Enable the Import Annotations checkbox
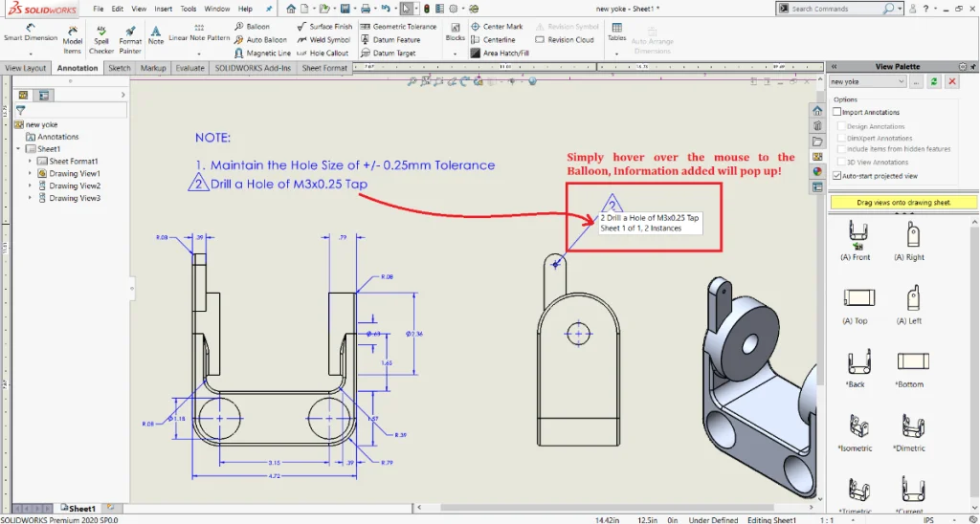Image resolution: width=980 pixels, height=524 pixels. tap(837, 112)
